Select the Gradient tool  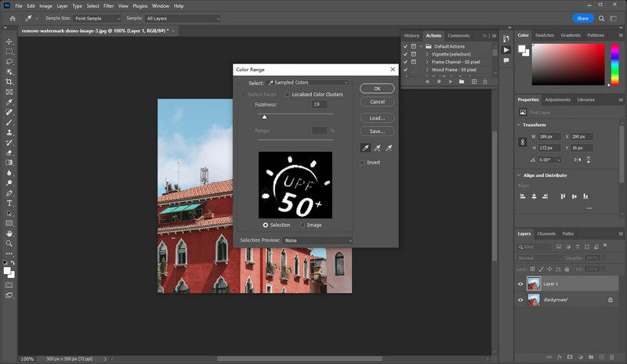(9, 163)
